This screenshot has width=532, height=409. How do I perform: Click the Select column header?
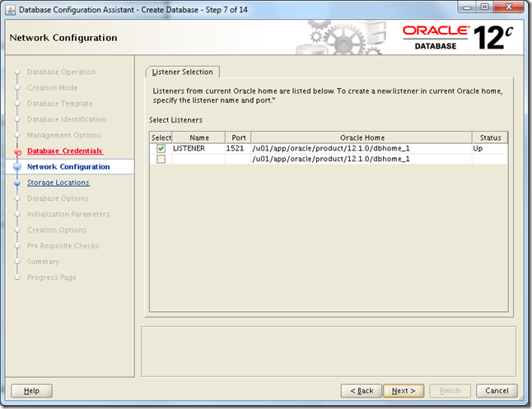tap(161, 137)
